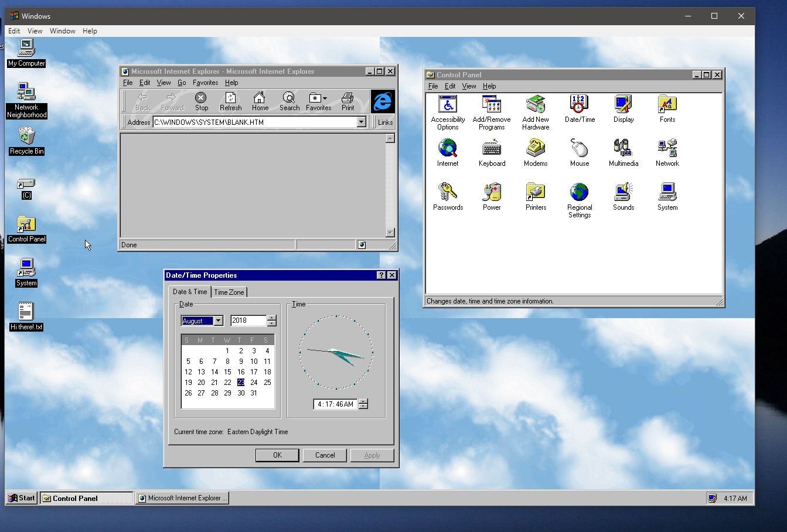
Task: Click Stop in Internet Explorer toolbar
Action: 201,101
